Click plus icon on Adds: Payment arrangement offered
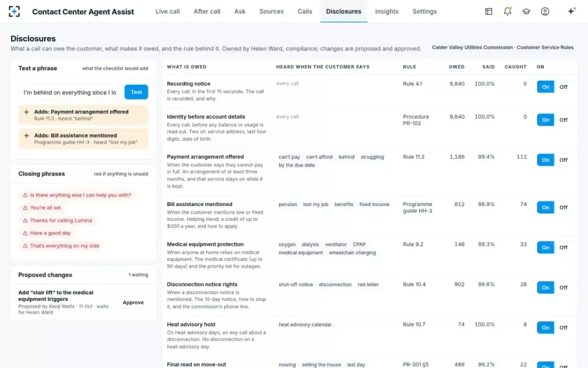The image size is (588, 368). point(26,112)
